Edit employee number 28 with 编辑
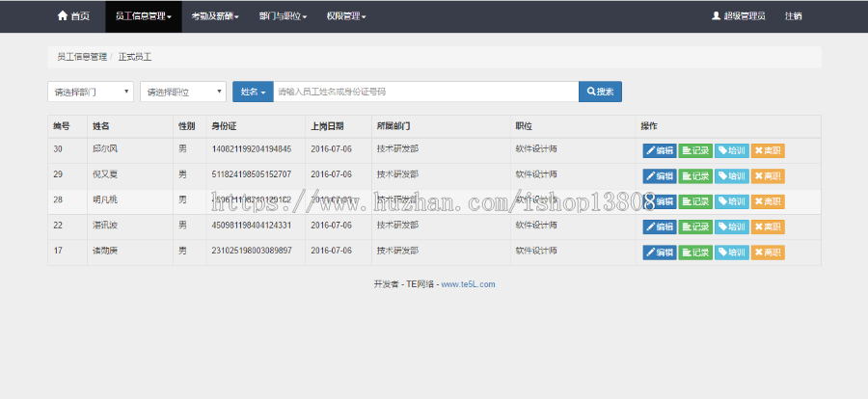 [x=660, y=201]
